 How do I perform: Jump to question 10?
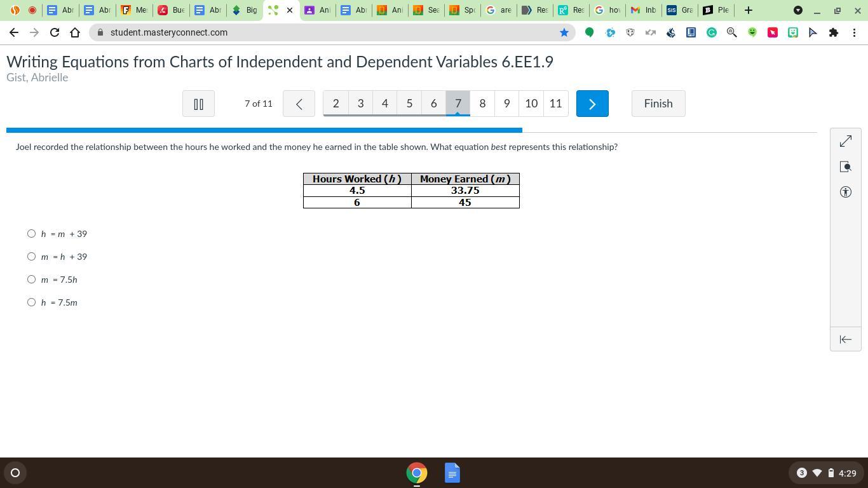coord(531,104)
